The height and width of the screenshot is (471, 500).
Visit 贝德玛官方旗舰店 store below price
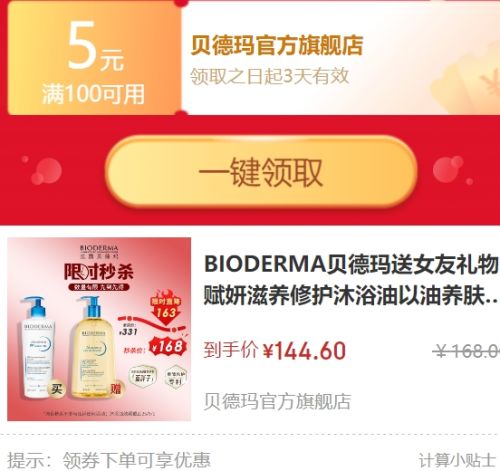tap(277, 401)
